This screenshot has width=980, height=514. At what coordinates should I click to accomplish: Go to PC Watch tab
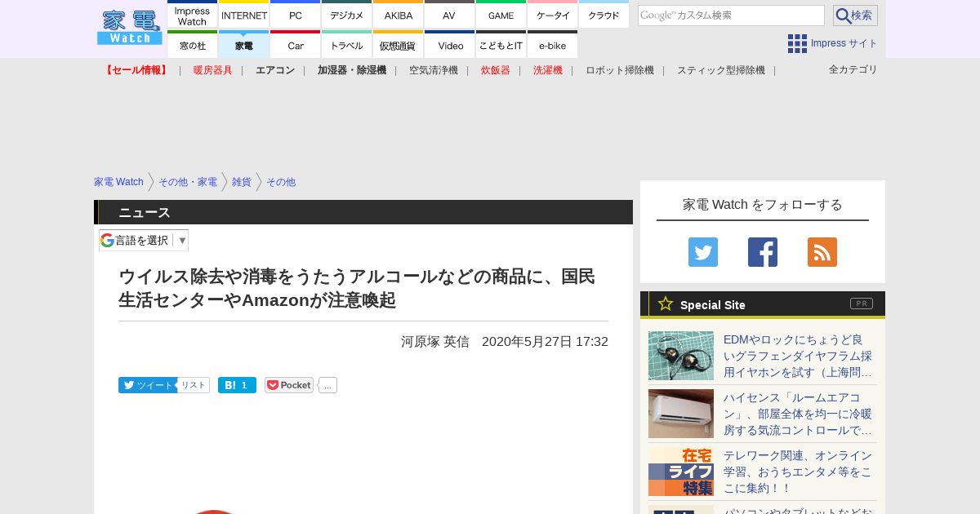point(295,16)
